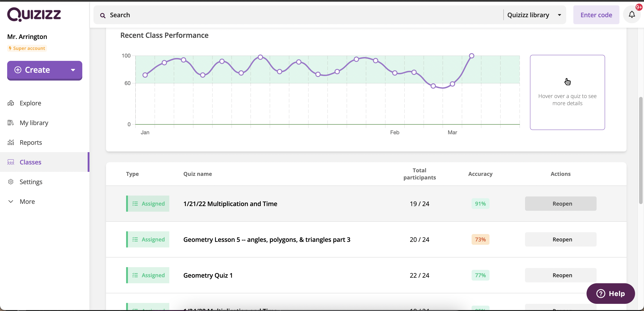
Task: Expand the Create button dropdown arrow
Action: [73, 70]
